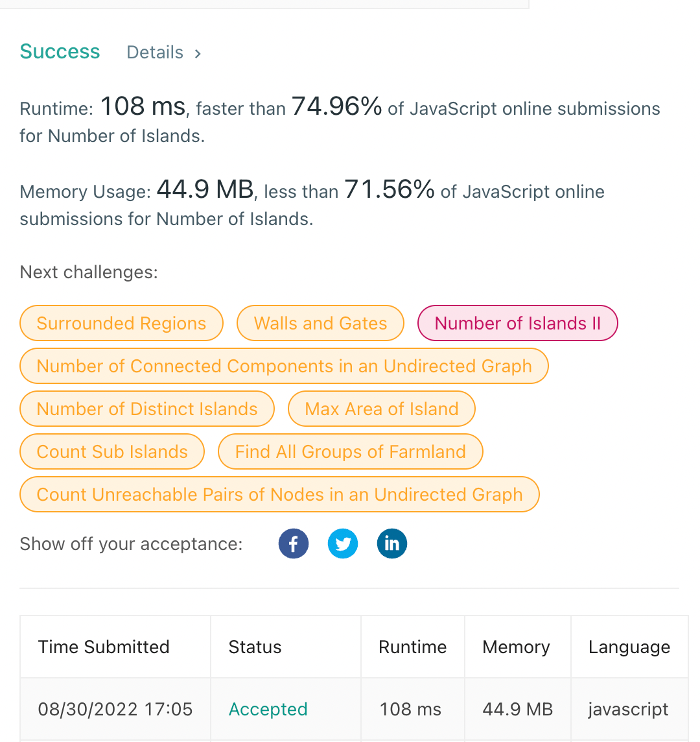Open the Details link
Image resolution: width=700 pixels, height=742 pixels.
(x=155, y=53)
